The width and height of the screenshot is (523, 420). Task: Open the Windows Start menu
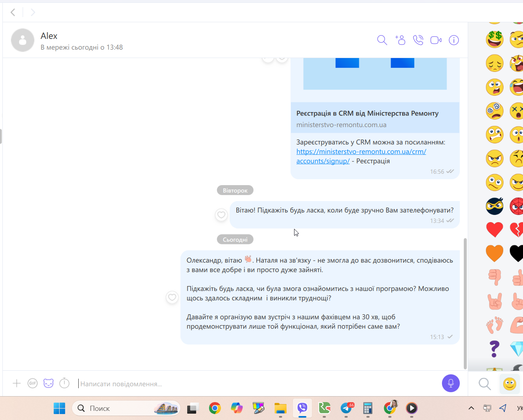point(59,408)
